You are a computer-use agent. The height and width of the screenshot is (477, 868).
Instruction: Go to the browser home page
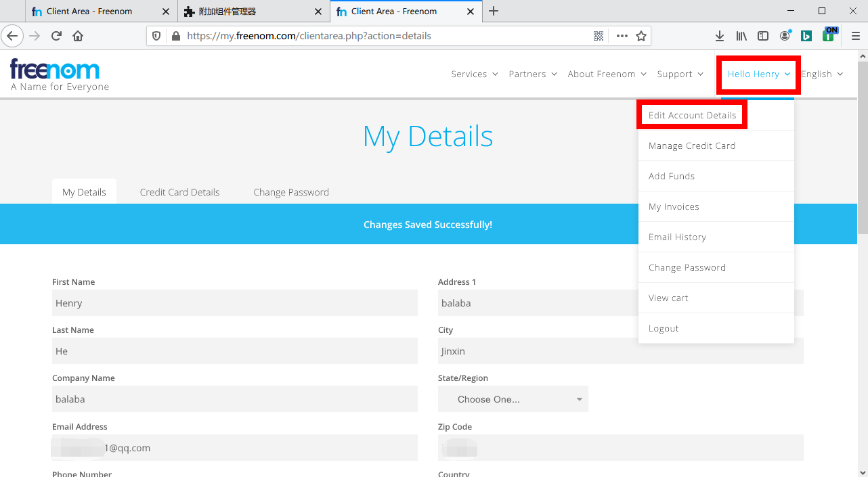(x=78, y=36)
